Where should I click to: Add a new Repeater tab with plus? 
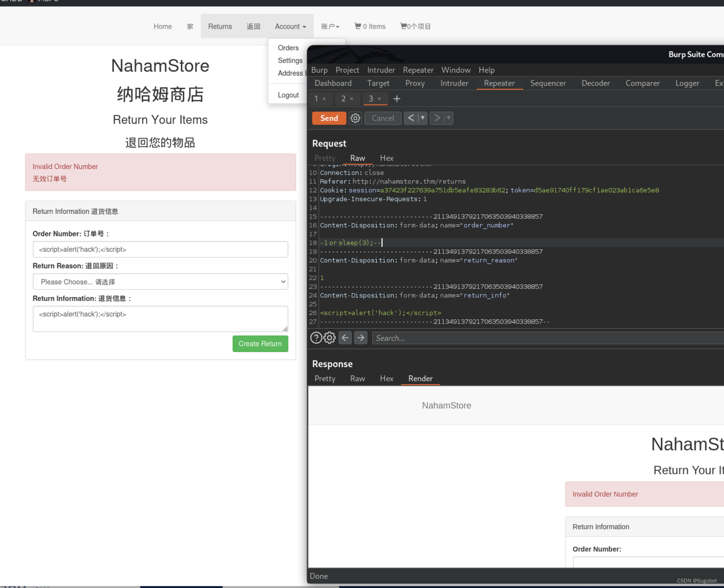click(397, 99)
